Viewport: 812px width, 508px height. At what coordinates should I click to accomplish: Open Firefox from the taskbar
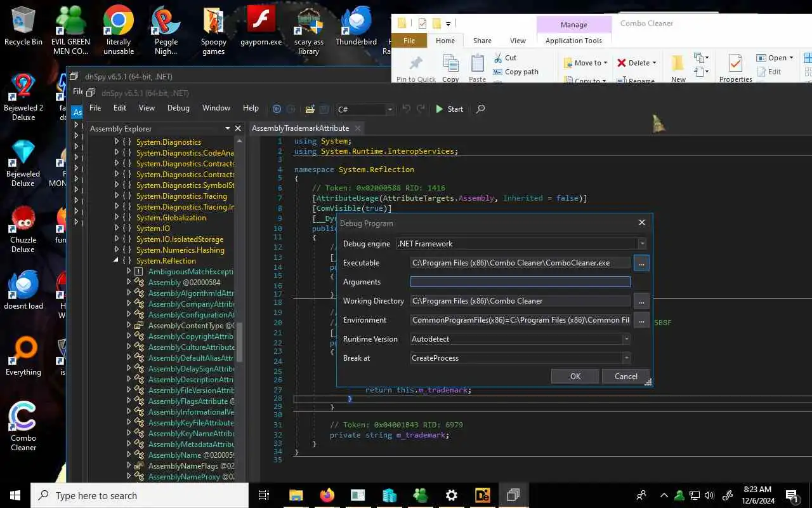click(x=327, y=495)
